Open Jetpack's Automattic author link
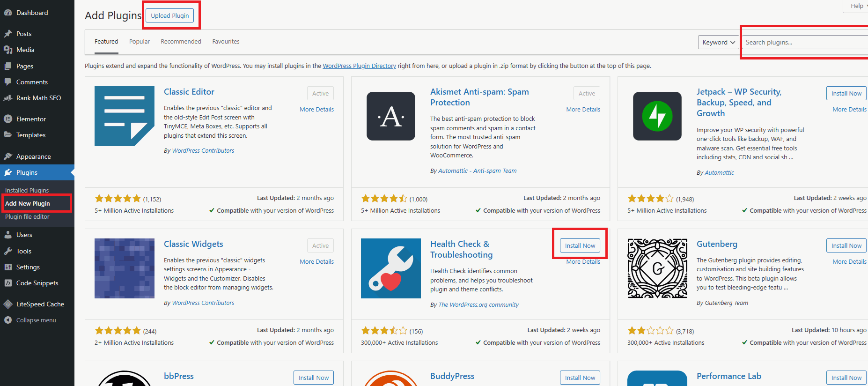 pyautogui.click(x=719, y=173)
